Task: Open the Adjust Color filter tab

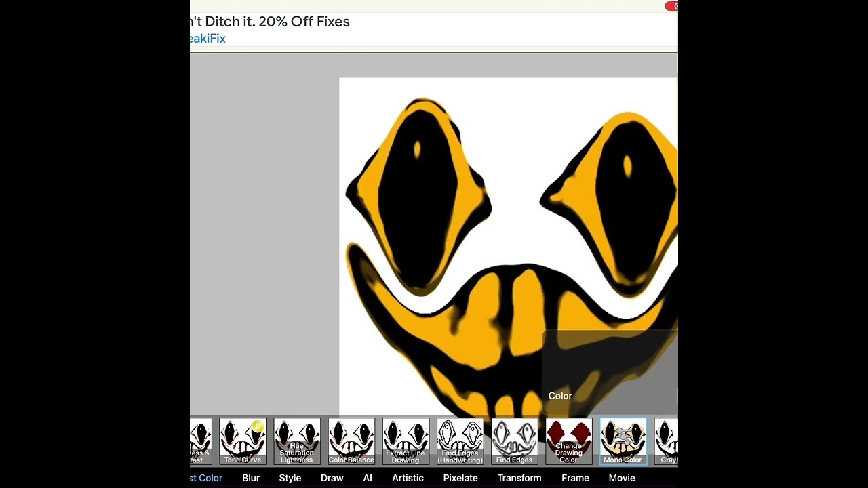Action: (206, 478)
